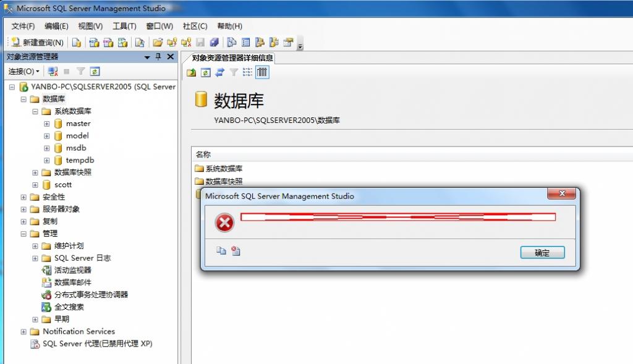Expand the tempdb database node
633x364 pixels.
tap(47, 161)
